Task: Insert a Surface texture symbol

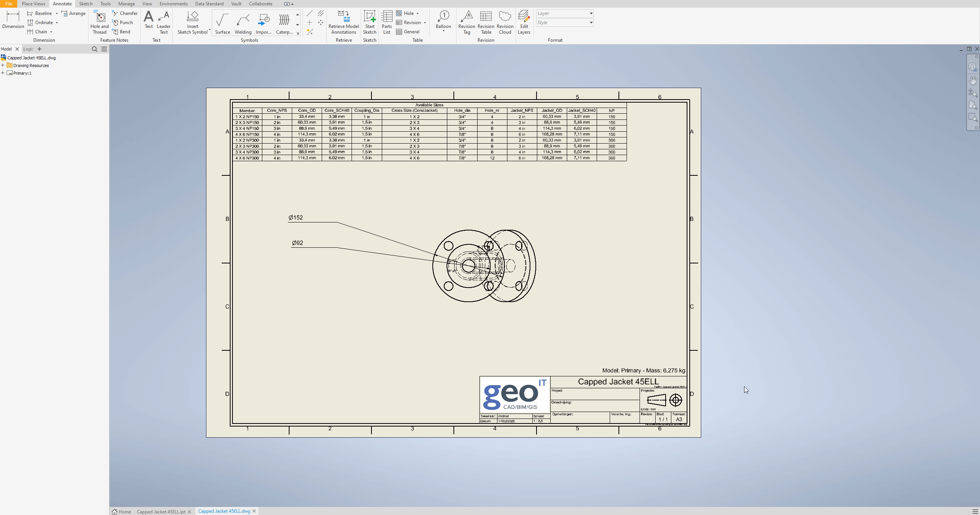Action: coord(223,23)
